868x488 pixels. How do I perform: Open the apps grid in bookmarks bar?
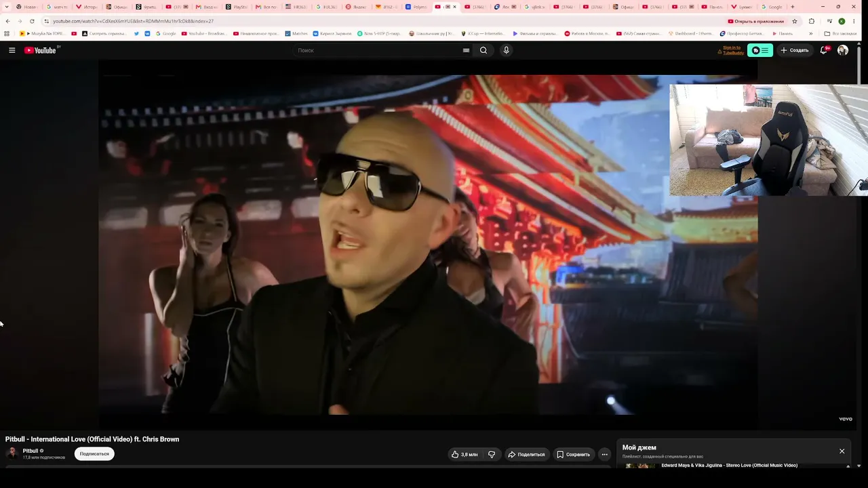pyautogui.click(x=7, y=33)
